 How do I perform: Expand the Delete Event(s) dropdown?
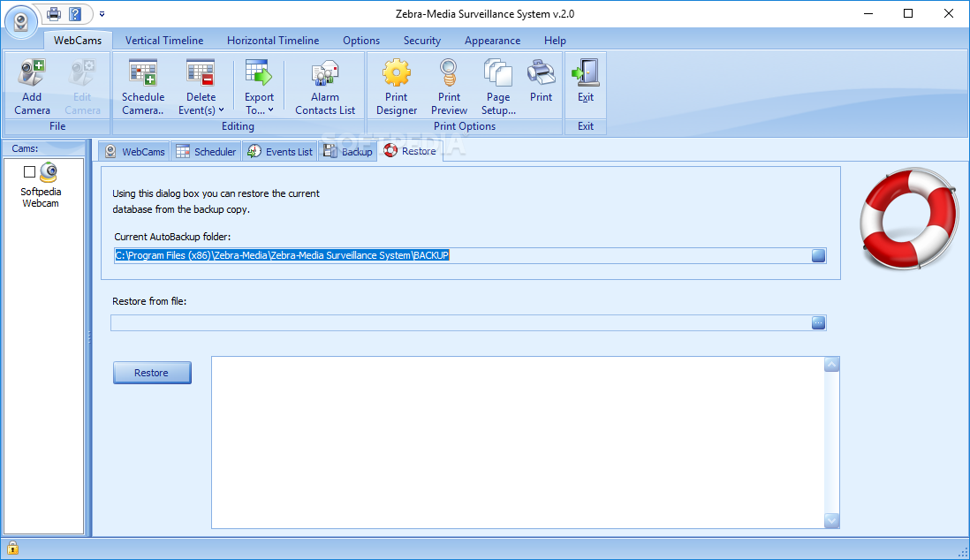pos(221,110)
